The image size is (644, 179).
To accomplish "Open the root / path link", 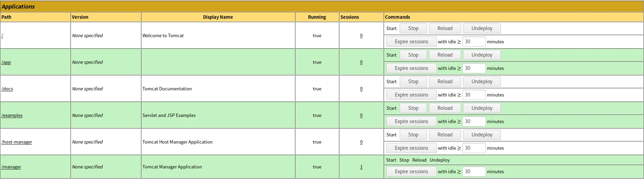I will pyautogui.click(x=2, y=35).
